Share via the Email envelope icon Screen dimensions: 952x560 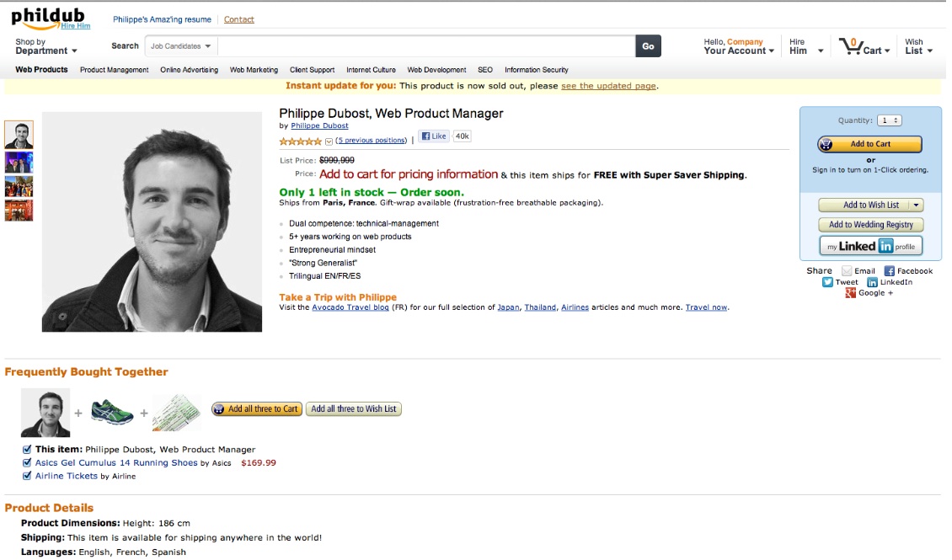pos(847,271)
